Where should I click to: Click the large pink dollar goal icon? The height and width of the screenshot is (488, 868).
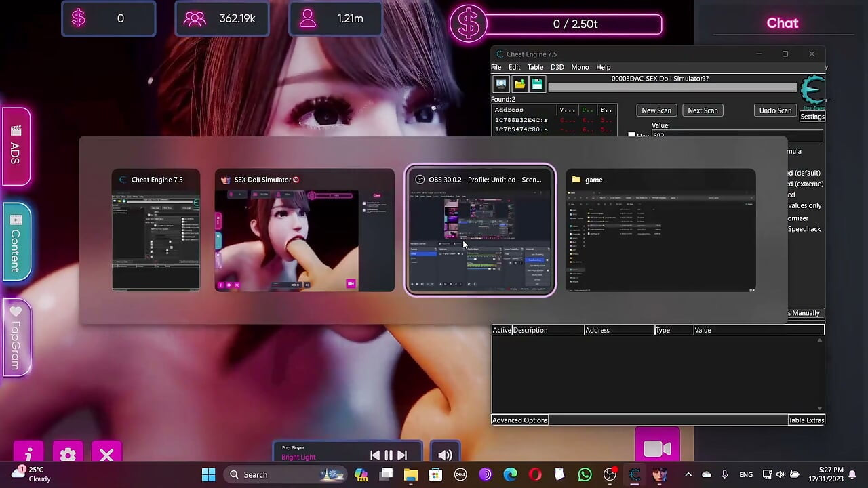tap(469, 24)
